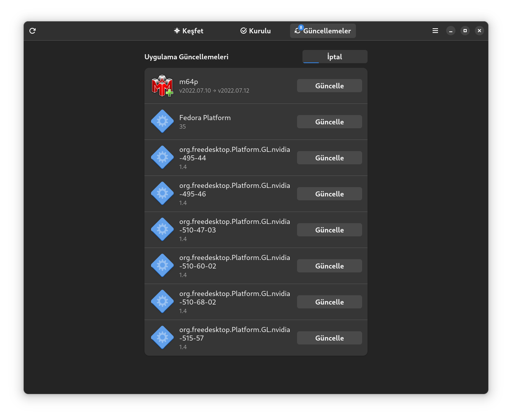Click the Fedora Platform title
Image resolution: width=512 pixels, height=420 pixels.
coord(205,118)
